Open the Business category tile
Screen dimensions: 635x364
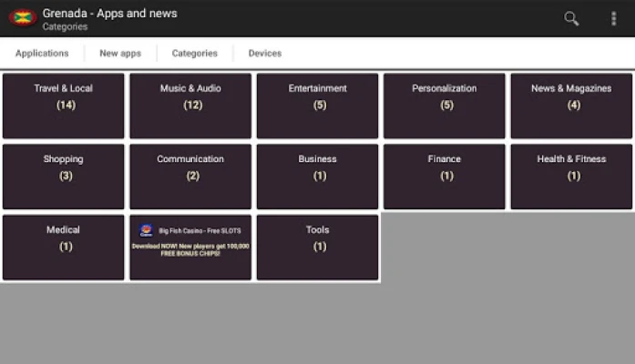point(317,177)
